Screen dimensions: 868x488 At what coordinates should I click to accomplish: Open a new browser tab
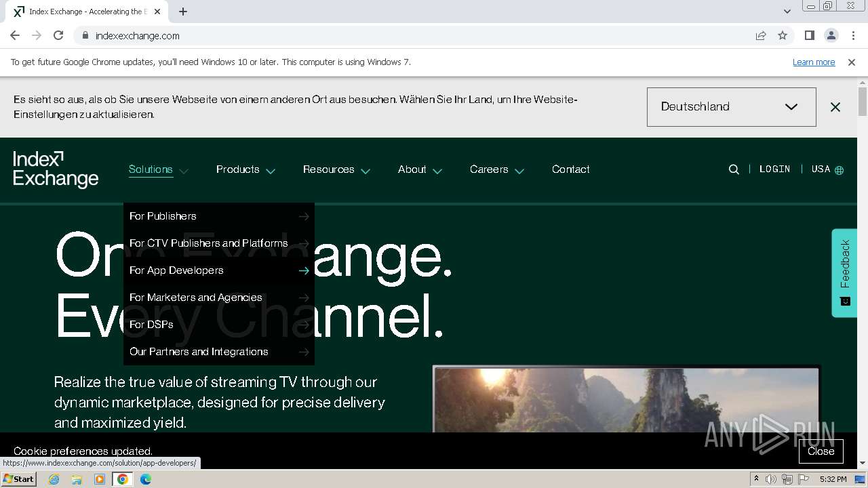(183, 12)
